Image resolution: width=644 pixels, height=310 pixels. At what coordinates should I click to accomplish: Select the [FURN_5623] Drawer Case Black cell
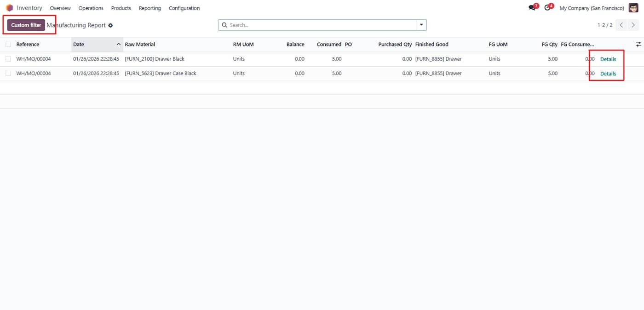[161, 73]
